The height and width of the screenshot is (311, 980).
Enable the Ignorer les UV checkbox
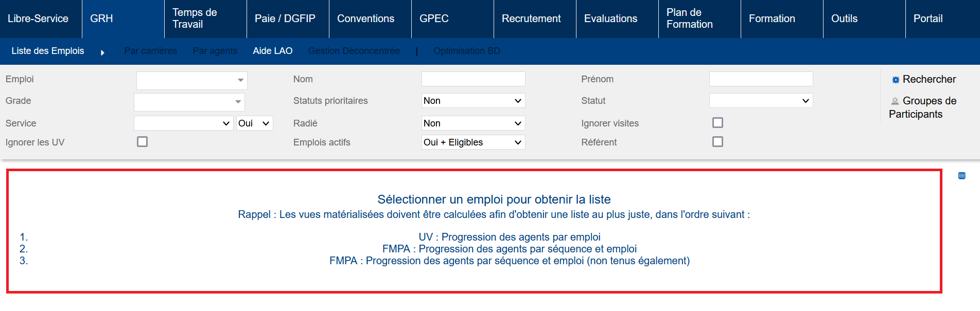coord(143,142)
